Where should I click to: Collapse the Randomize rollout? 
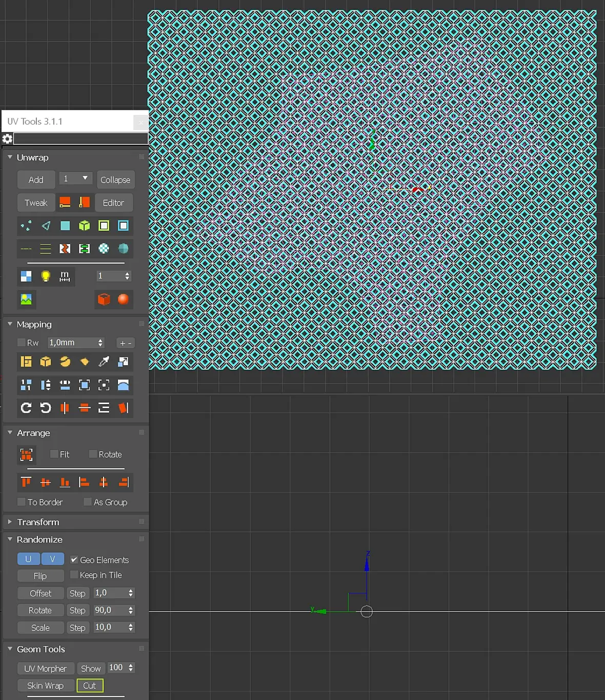10,539
